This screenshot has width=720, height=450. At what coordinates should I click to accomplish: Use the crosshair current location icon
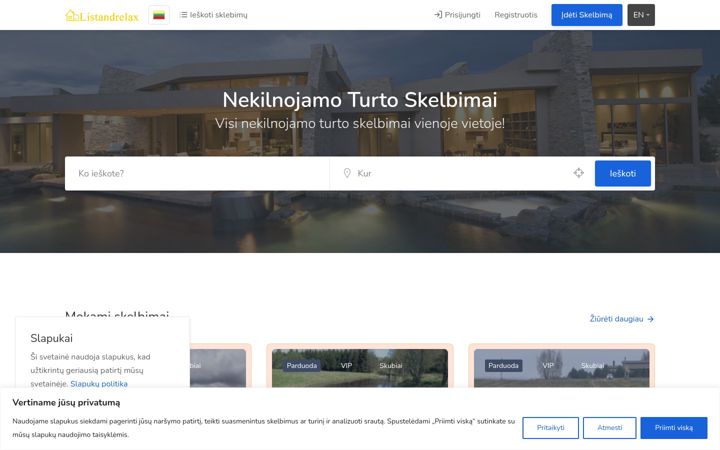coord(579,173)
